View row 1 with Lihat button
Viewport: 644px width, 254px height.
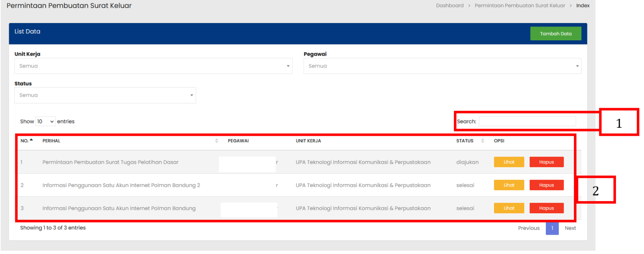(x=509, y=162)
